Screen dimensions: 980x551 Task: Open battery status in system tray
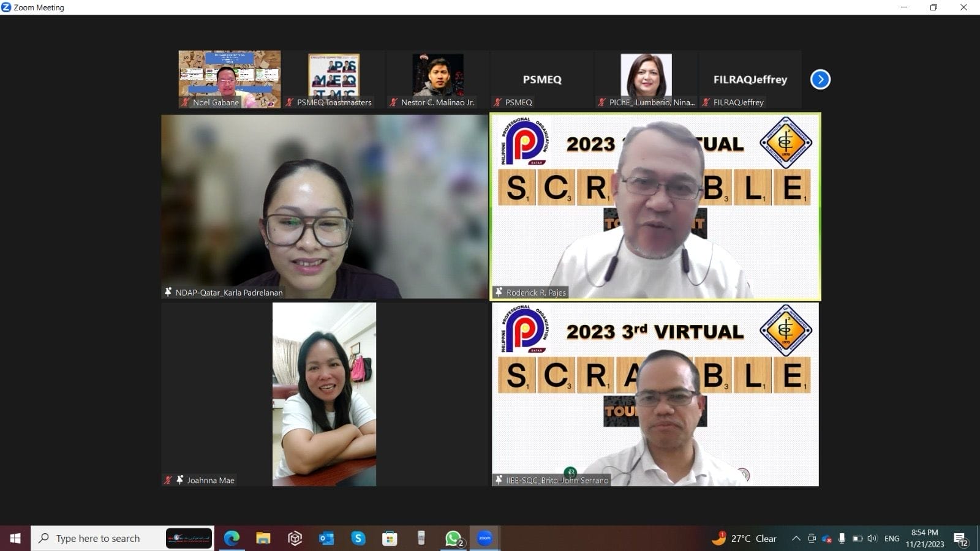click(858, 538)
